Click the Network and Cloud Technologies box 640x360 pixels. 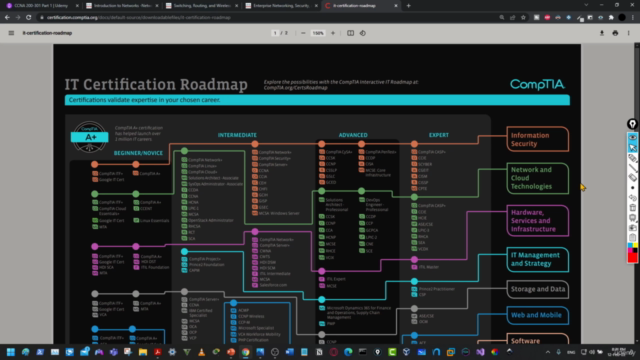538,178
